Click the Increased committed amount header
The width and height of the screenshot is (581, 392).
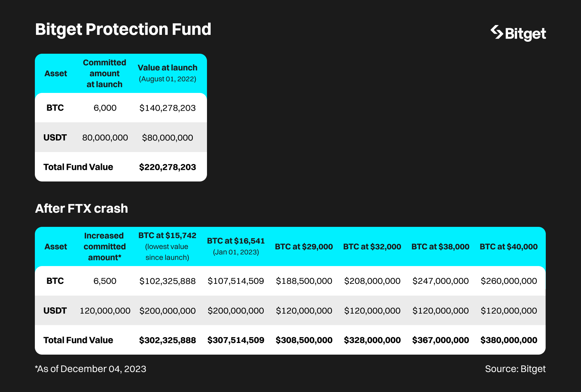(105, 246)
